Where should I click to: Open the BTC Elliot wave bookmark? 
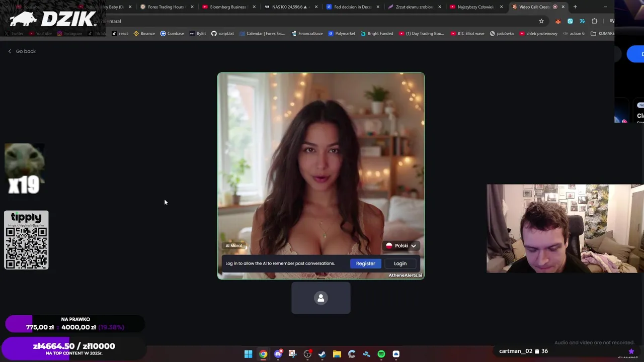(x=467, y=34)
